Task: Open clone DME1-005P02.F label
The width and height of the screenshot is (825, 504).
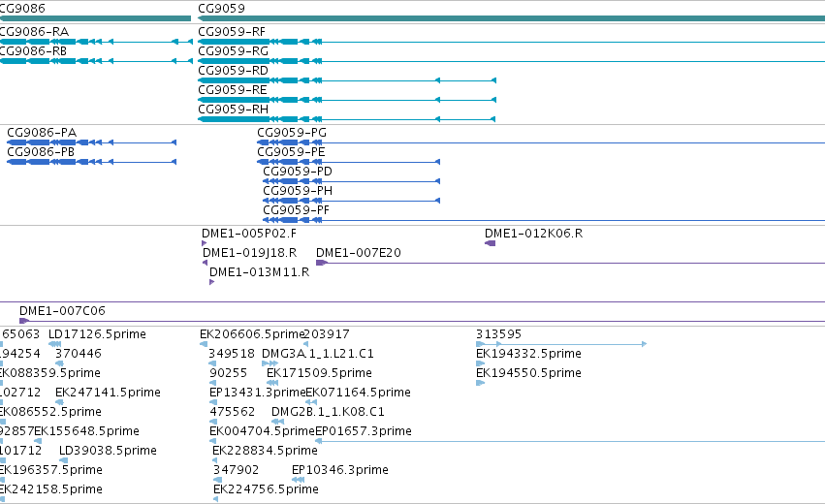Action: 249,234
